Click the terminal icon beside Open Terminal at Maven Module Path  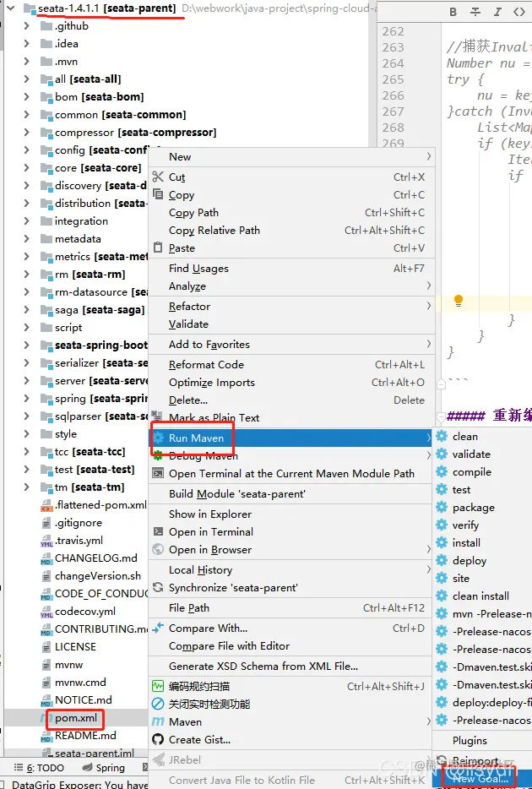pyautogui.click(x=158, y=473)
